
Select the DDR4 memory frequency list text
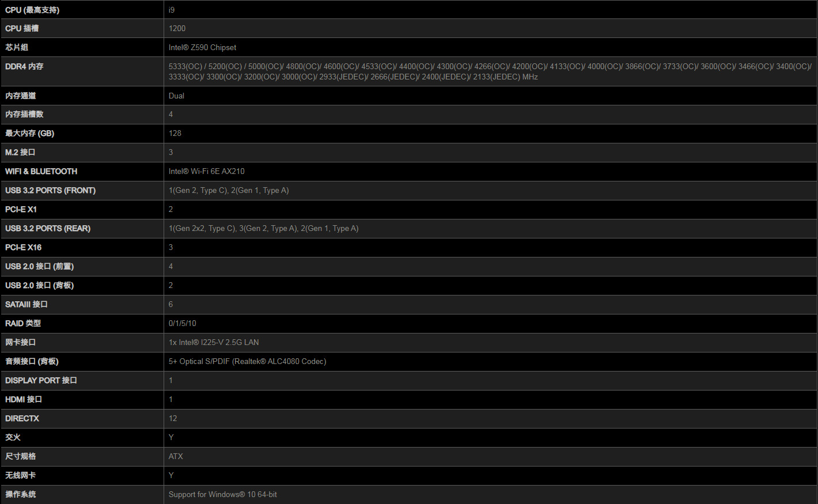point(490,71)
